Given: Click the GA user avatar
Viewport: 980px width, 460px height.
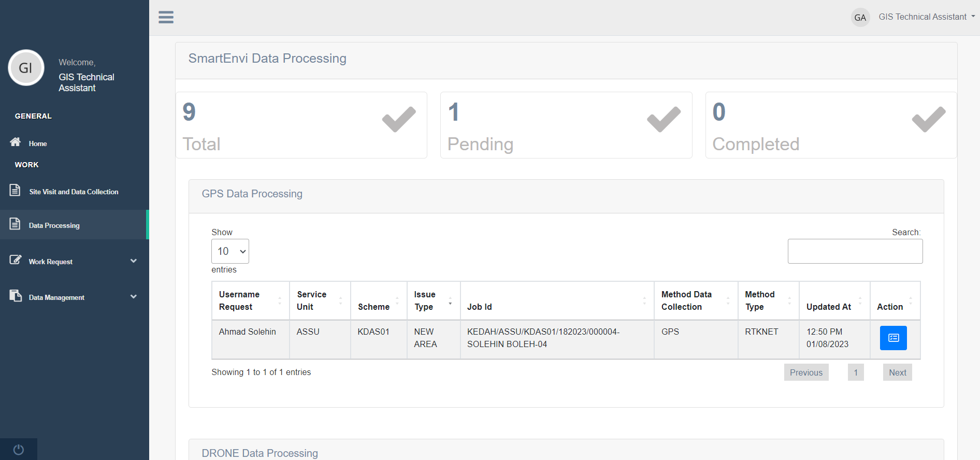Looking at the screenshot, I should click(x=860, y=18).
